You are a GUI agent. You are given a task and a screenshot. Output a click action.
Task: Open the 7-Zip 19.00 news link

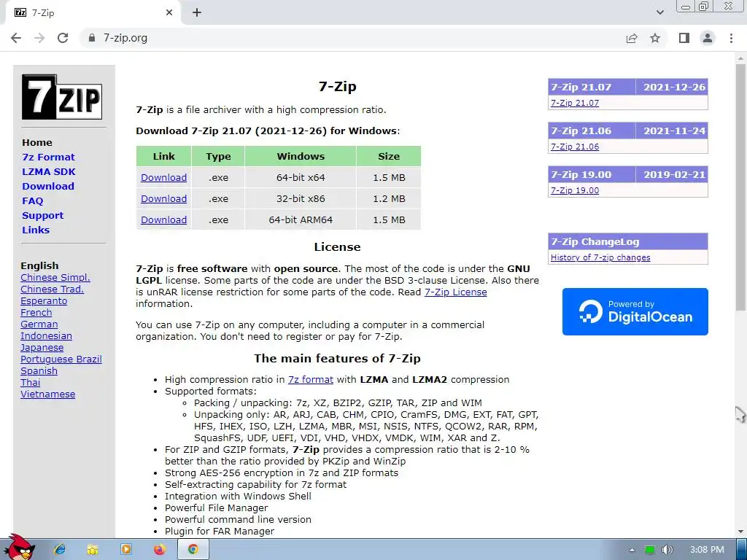point(575,190)
